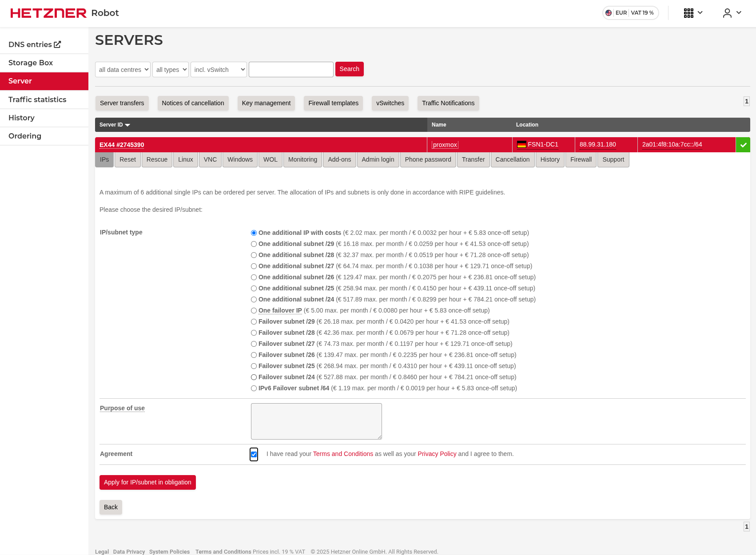The height and width of the screenshot is (555, 756).
Task: Select One failover IP radio button
Action: pyautogui.click(x=254, y=310)
